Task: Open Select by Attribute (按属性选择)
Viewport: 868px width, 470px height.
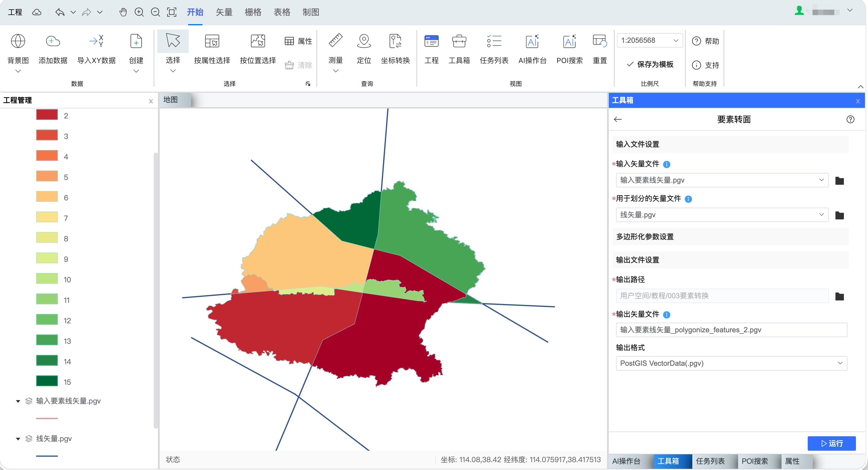Action: [212, 42]
